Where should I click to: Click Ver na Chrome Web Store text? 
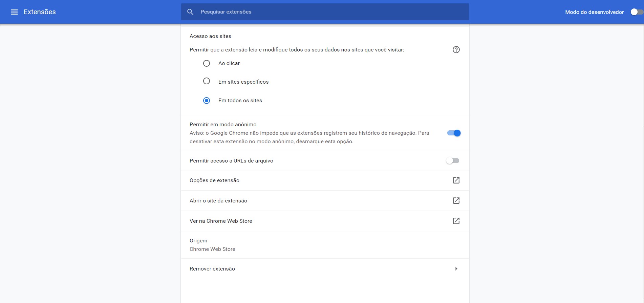click(221, 221)
